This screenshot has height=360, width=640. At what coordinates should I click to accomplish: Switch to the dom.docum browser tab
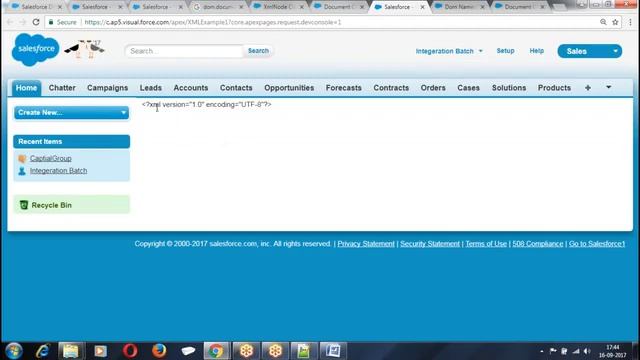(218, 7)
